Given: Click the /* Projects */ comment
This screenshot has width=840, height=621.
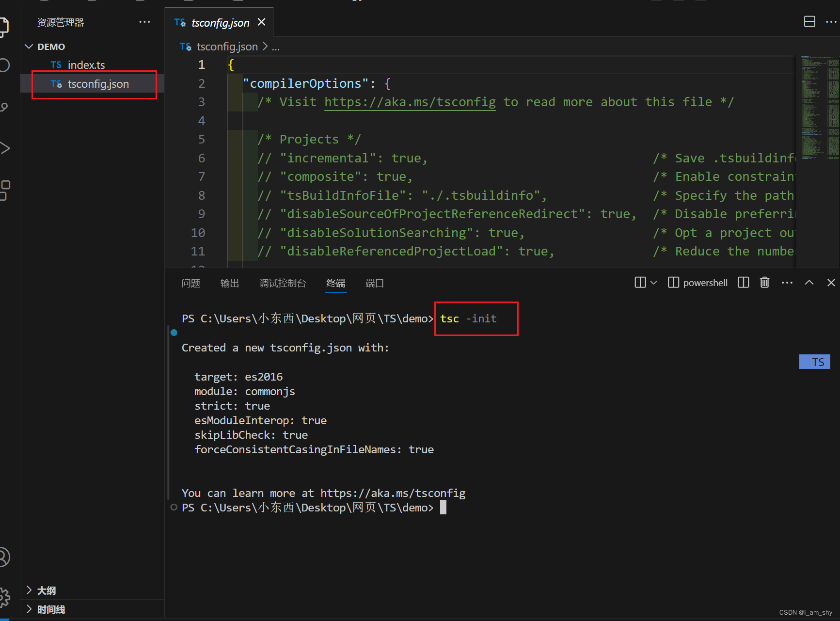Looking at the screenshot, I should tap(309, 140).
